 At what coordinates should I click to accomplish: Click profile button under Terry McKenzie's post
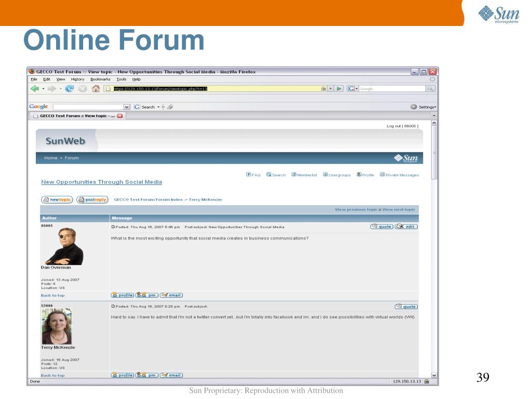[123, 375]
